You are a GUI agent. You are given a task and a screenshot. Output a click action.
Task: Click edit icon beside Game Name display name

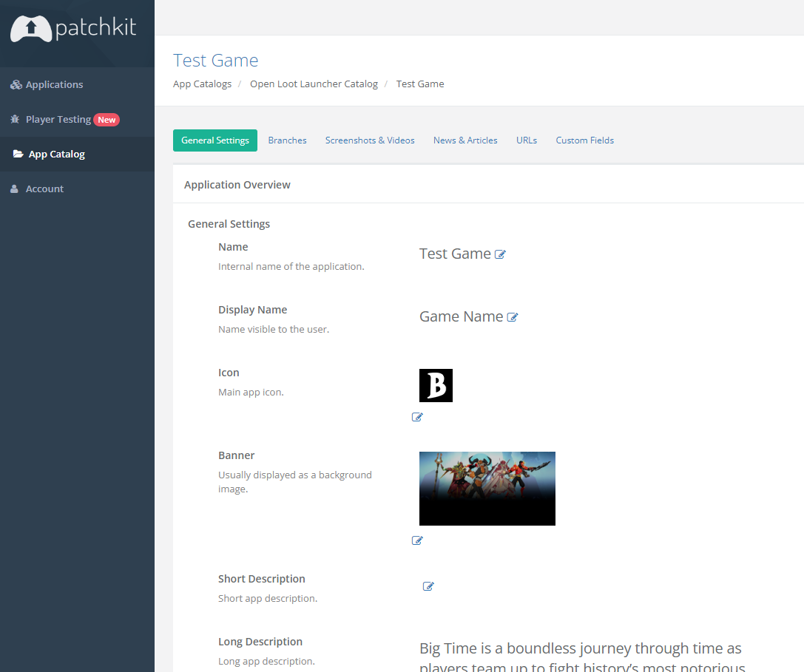(513, 317)
